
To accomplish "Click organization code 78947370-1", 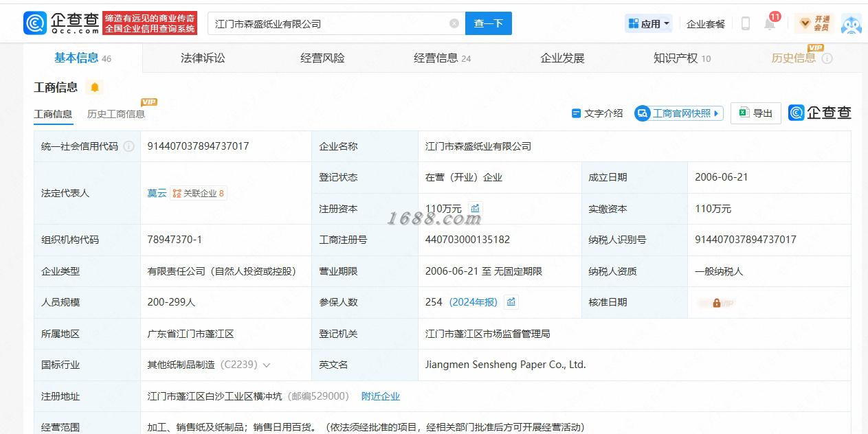I will point(175,240).
